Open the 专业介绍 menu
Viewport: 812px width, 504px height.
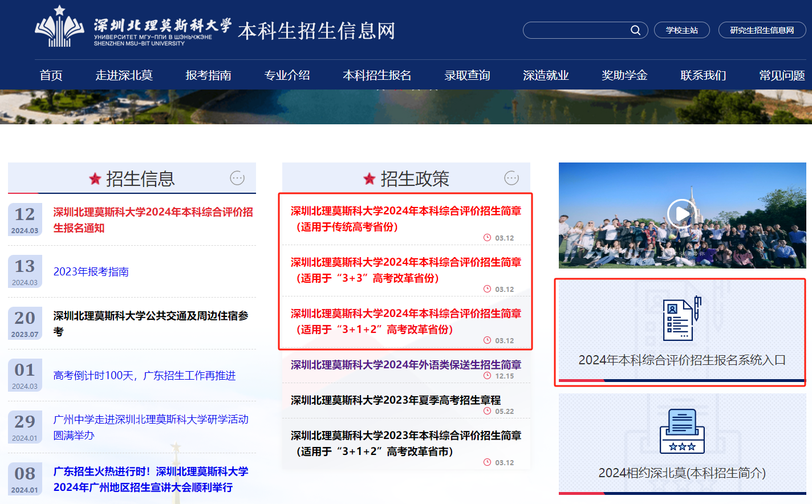(287, 75)
